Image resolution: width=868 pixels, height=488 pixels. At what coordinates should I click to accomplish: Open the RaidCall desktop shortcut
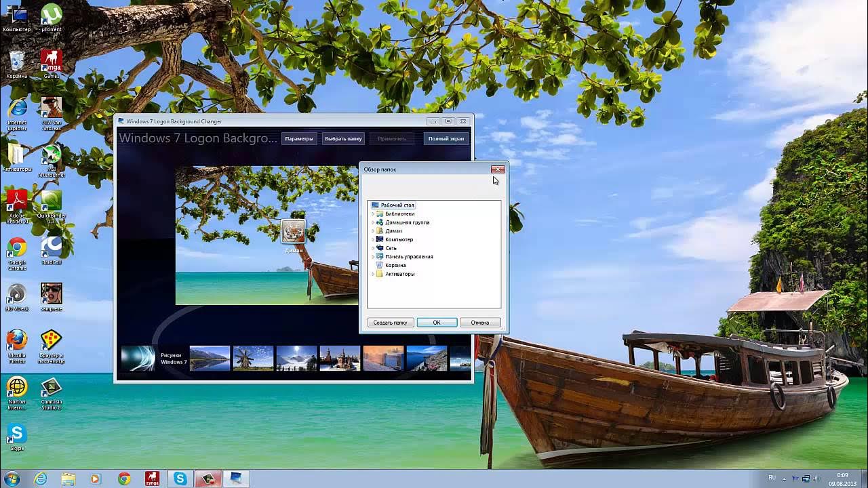tap(52, 251)
